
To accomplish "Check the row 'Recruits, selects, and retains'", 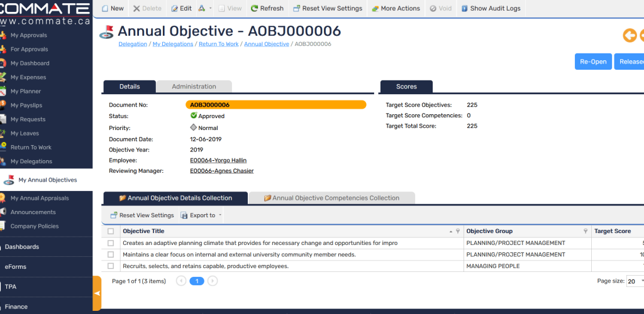I will point(111,266).
